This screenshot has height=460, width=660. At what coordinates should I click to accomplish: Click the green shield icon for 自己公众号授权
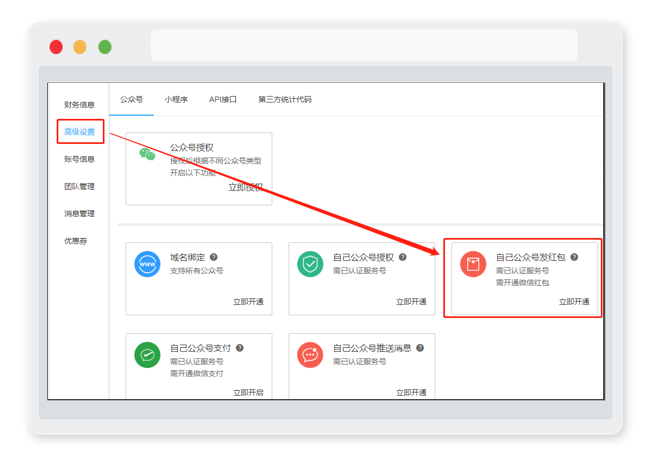click(x=310, y=264)
